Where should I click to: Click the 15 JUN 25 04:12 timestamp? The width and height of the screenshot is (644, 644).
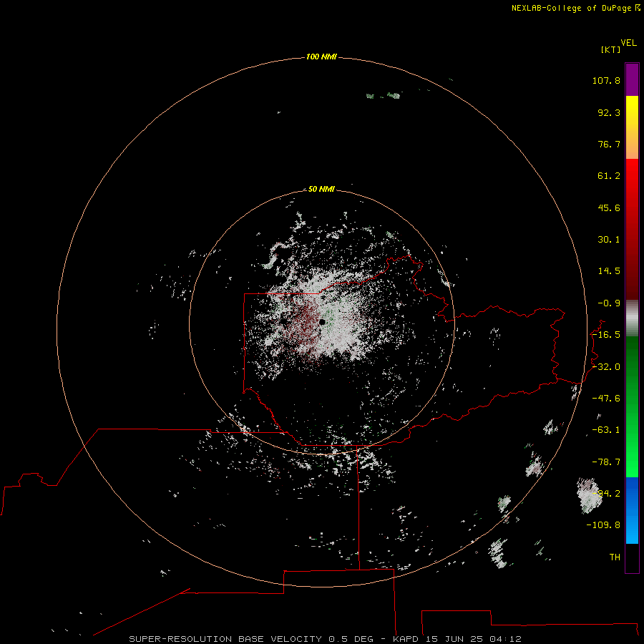point(473,639)
